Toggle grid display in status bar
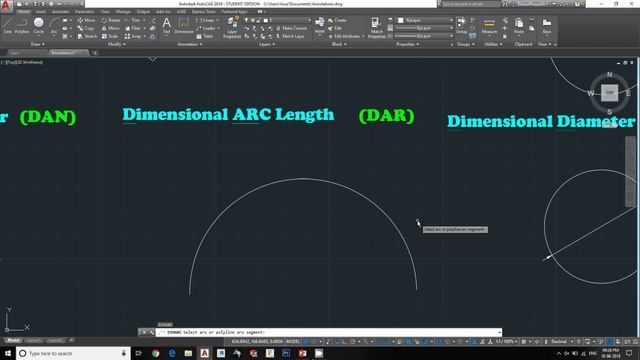This screenshot has height=360, width=640. (306, 341)
